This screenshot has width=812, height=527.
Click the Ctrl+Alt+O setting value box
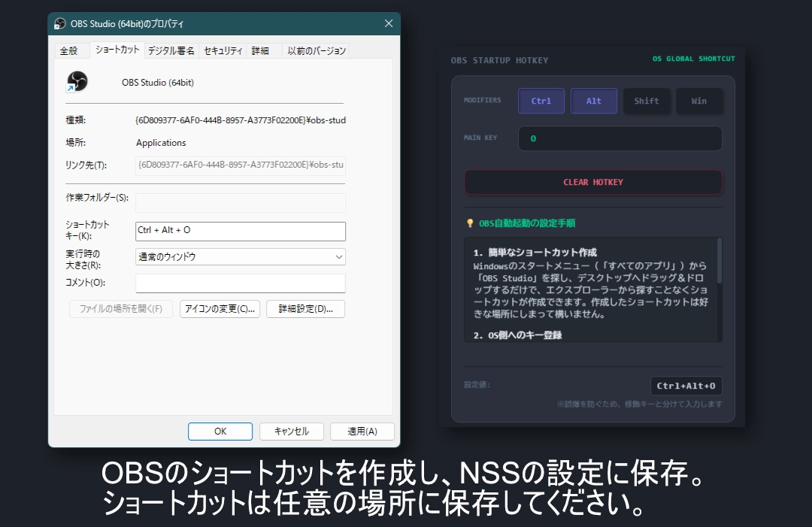[686, 386]
